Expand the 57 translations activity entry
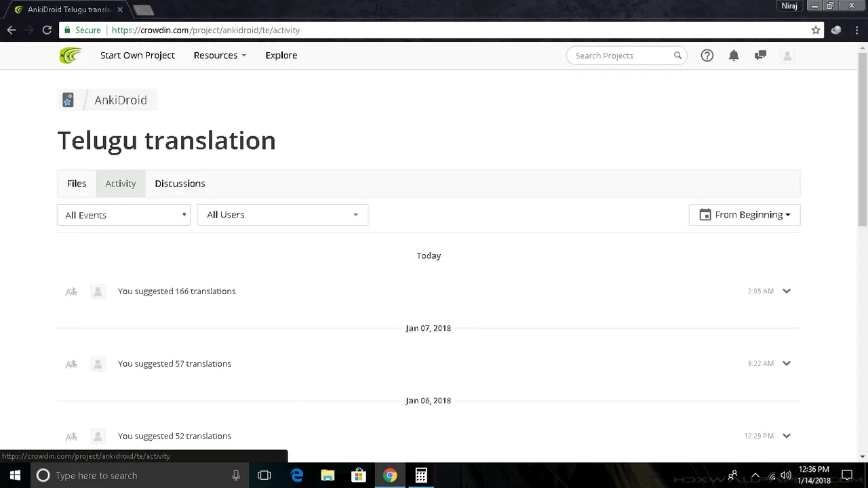 point(787,363)
